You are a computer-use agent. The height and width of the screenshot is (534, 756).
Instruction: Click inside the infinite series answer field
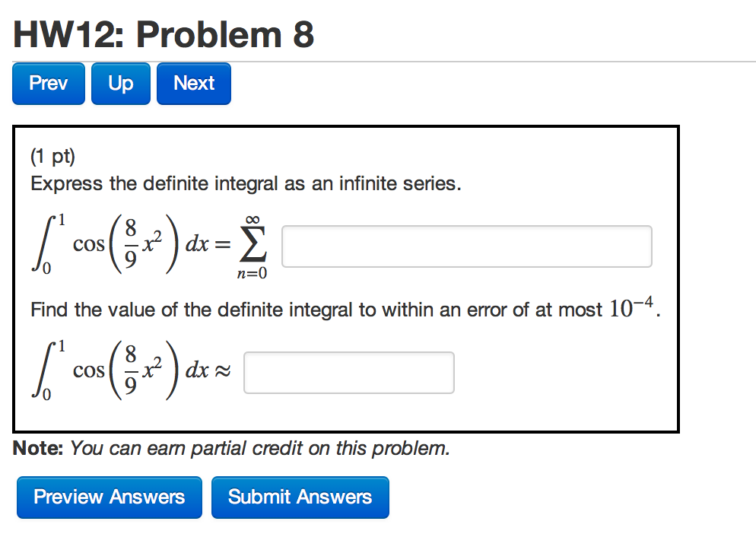[x=466, y=246]
